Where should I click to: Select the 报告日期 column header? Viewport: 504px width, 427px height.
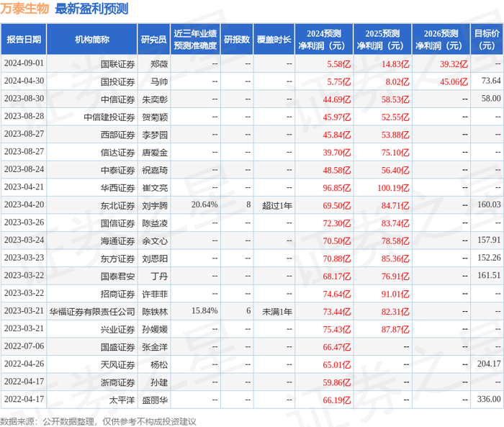click(24, 39)
